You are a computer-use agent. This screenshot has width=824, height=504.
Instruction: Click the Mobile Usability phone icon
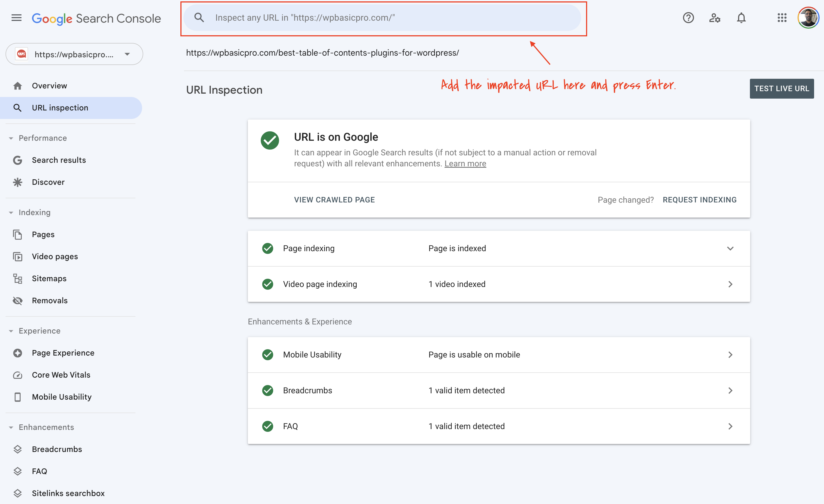coord(17,397)
